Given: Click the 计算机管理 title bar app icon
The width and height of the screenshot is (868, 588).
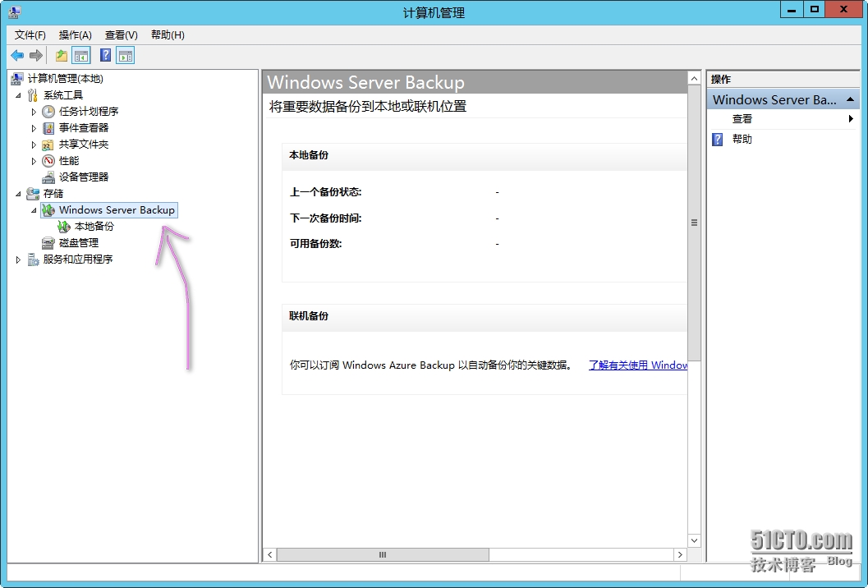Looking at the screenshot, I should click(x=15, y=11).
